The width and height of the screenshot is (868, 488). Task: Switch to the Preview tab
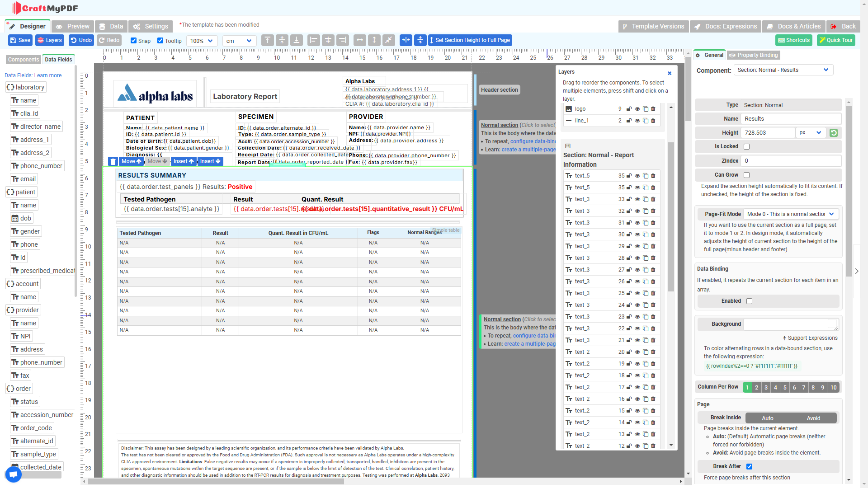tap(73, 26)
